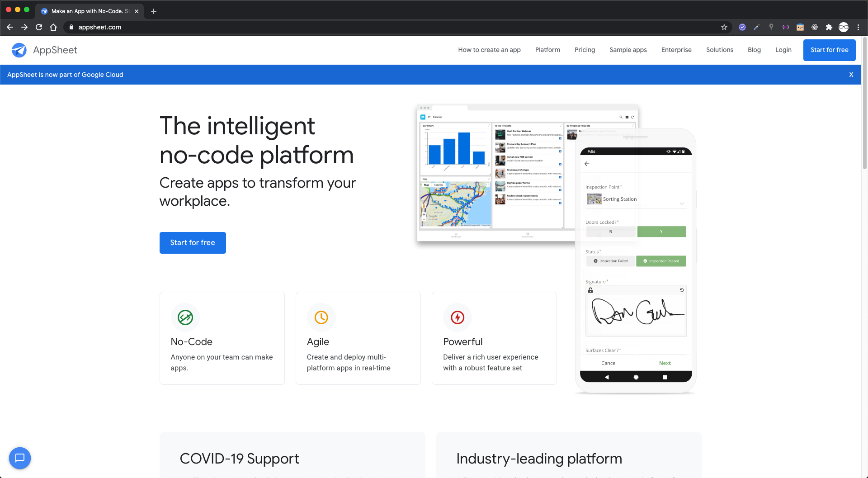Click the orange box extension icon
This screenshot has width=868, height=478.
[800, 27]
